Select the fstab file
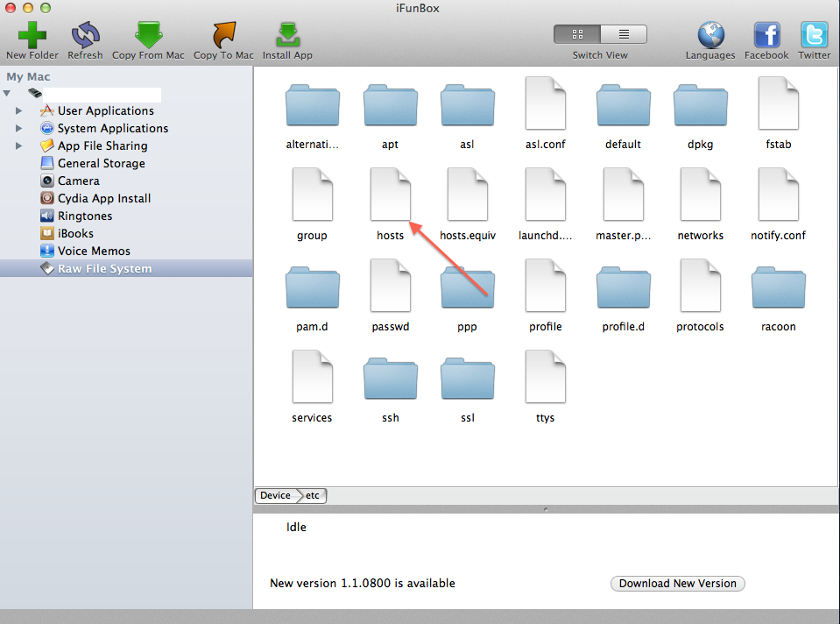Screen dimensions: 840x624 click(779, 103)
